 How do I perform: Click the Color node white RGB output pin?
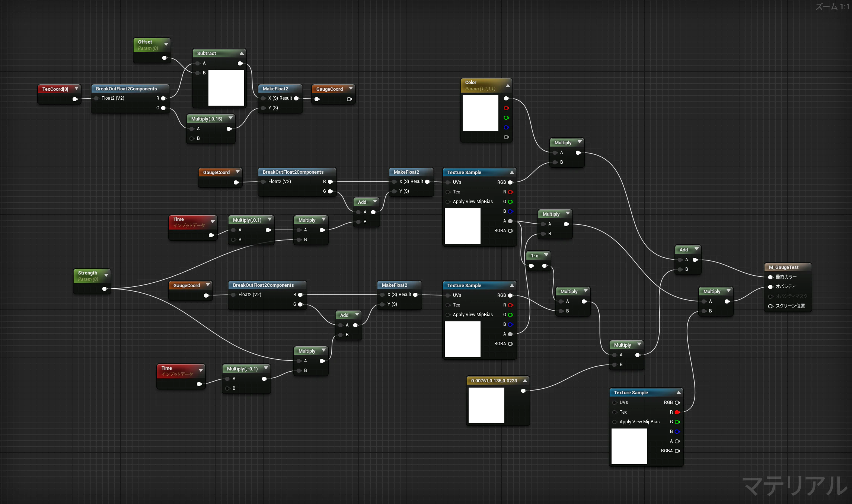[506, 98]
